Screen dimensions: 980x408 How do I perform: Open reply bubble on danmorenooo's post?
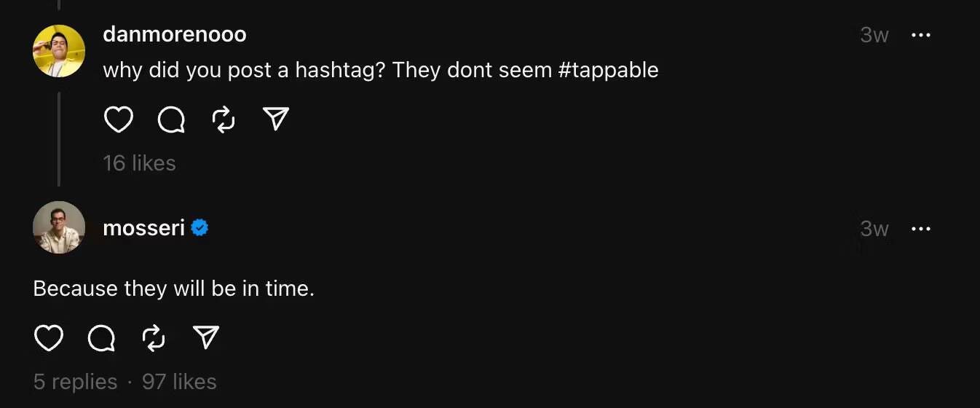pos(171,119)
